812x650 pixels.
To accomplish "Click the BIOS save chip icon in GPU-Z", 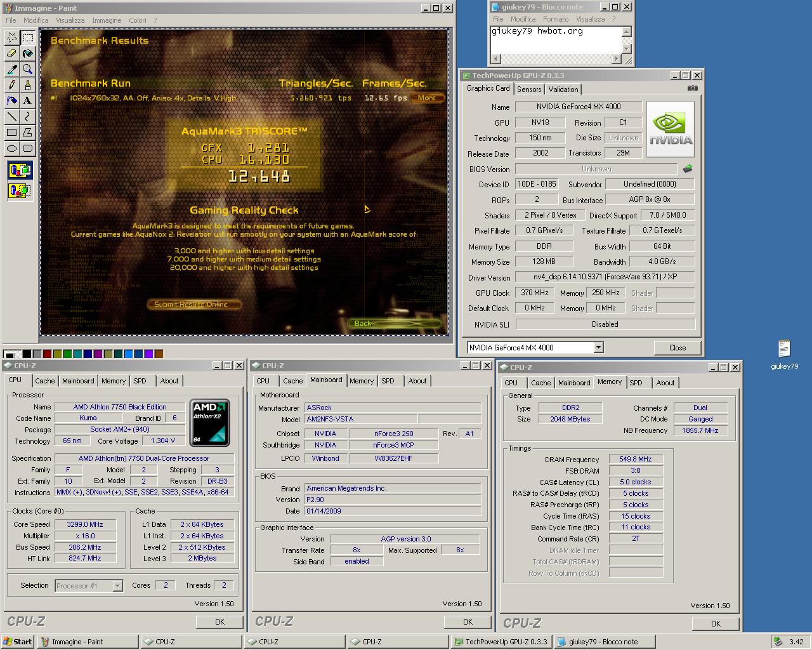I will tap(688, 169).
